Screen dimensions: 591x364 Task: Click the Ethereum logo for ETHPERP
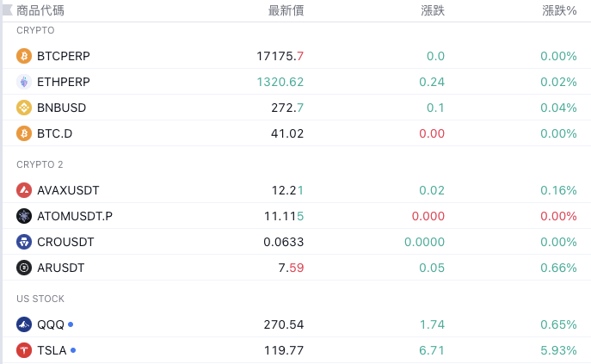tap(24, 82)
